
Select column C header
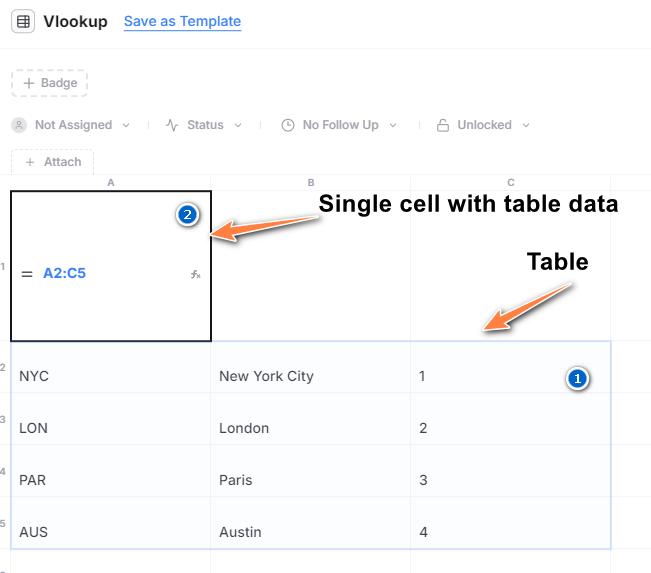coord(511,183)
